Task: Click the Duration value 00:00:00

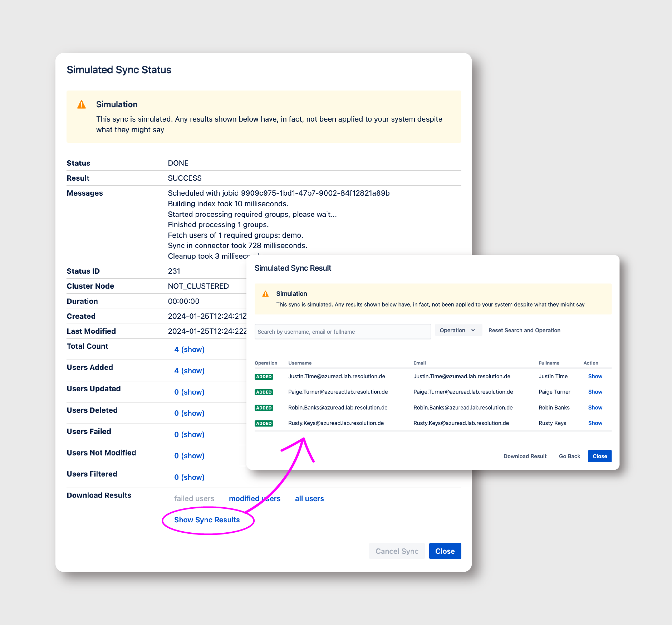Action: pos(183,301)
